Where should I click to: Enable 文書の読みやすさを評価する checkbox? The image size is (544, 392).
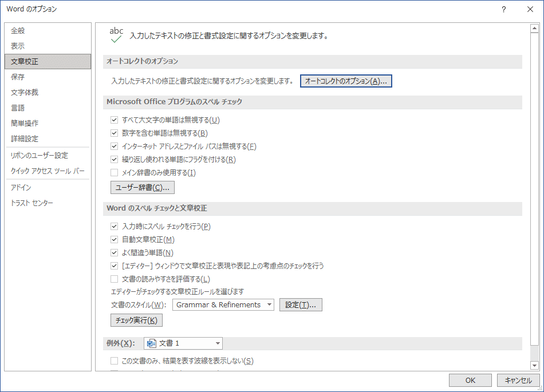(x=114, y=279)
